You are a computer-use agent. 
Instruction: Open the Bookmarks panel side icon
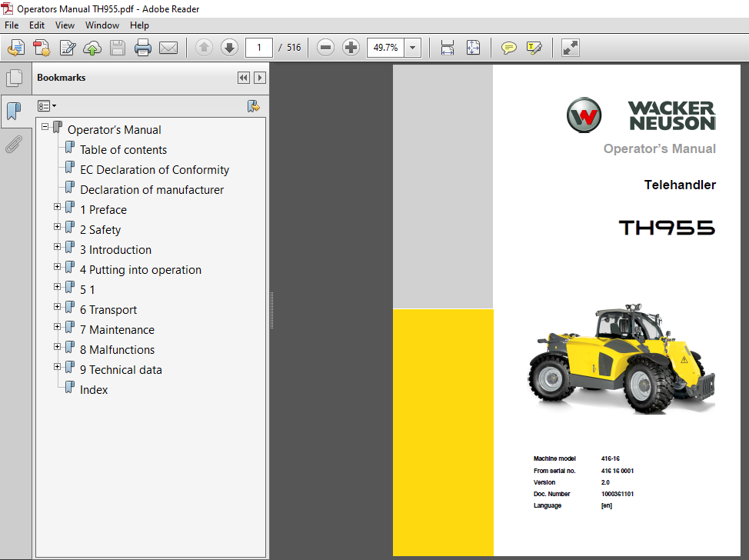[15, 112]
